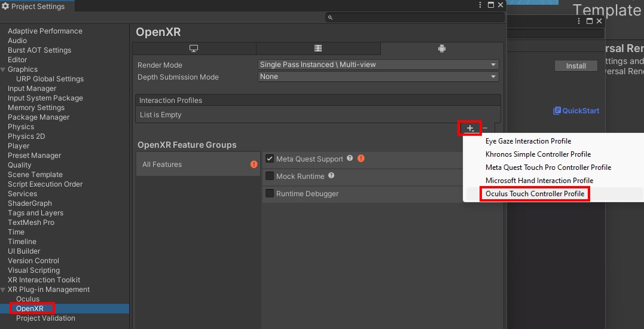644x329 pixels.
Task: Click warning icon beside All Features
Action: coord(254,164)
